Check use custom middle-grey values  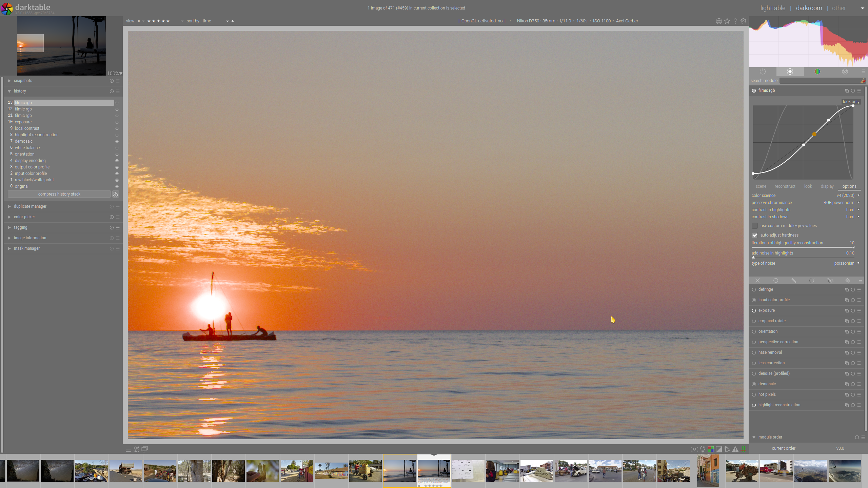point(755,226)
